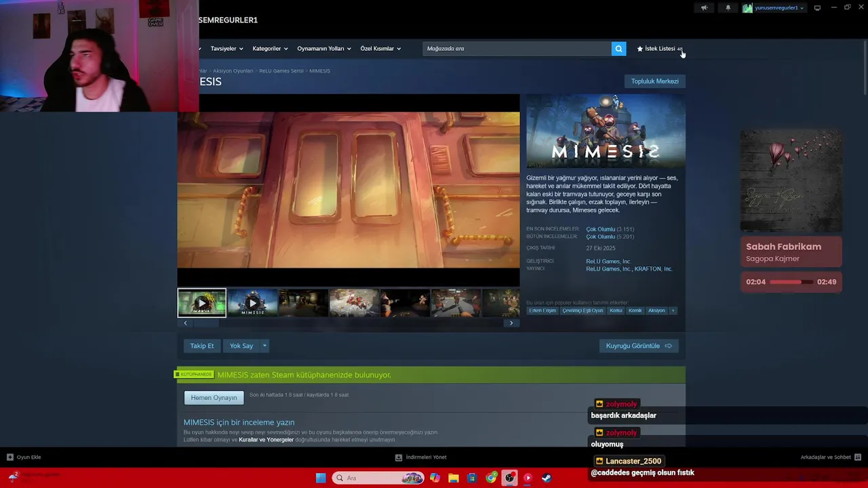Click the MIMESIS breadcrumb link
This screenshot has height=488, width=868.
319,71
